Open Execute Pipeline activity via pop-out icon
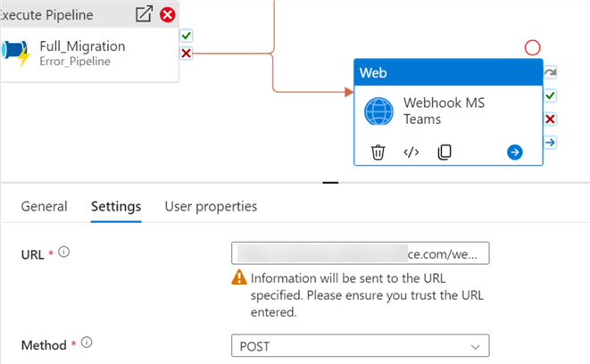 144,14
